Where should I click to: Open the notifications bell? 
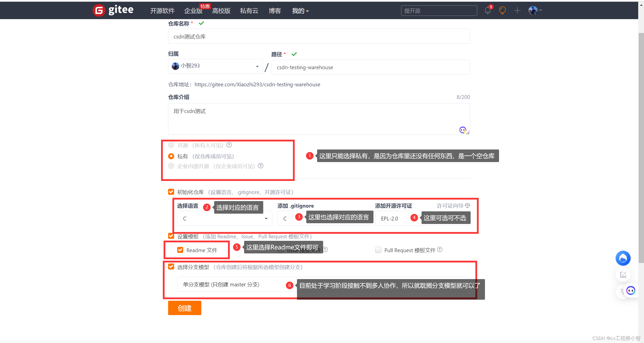point(487,11)
